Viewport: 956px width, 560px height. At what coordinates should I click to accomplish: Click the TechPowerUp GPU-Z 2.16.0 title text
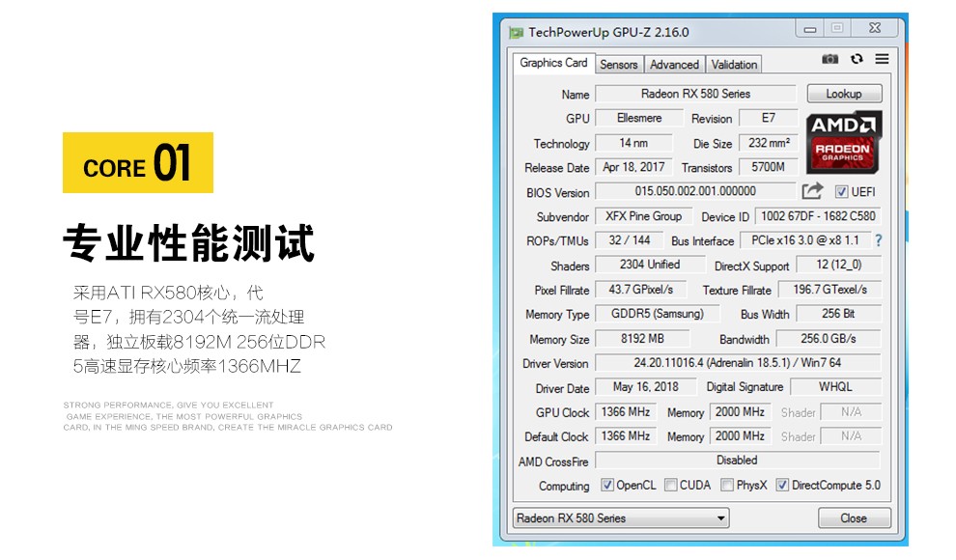(608, 32)
